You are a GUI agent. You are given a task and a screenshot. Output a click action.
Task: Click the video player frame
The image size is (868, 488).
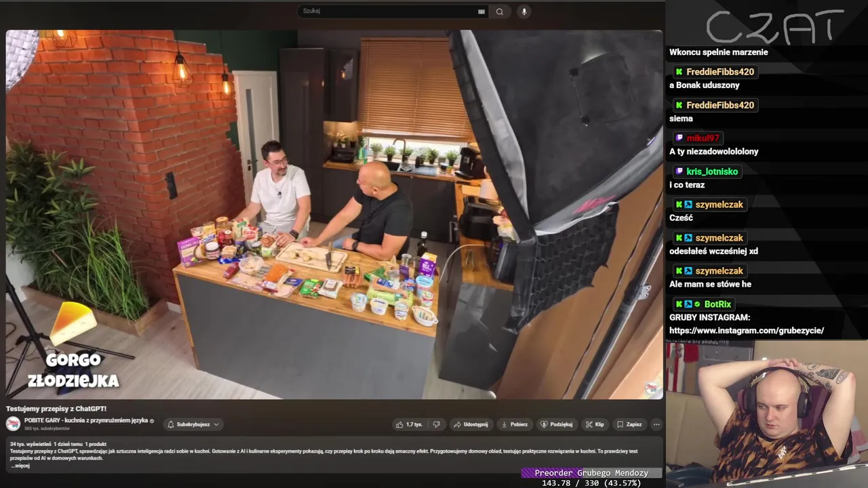[334, 214]
